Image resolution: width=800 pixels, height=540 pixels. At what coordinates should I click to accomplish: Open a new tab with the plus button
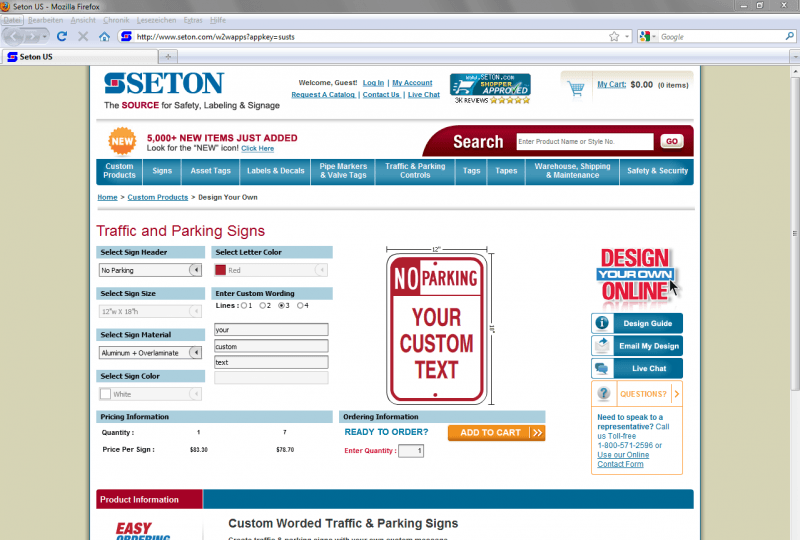[x=168, y=57]
